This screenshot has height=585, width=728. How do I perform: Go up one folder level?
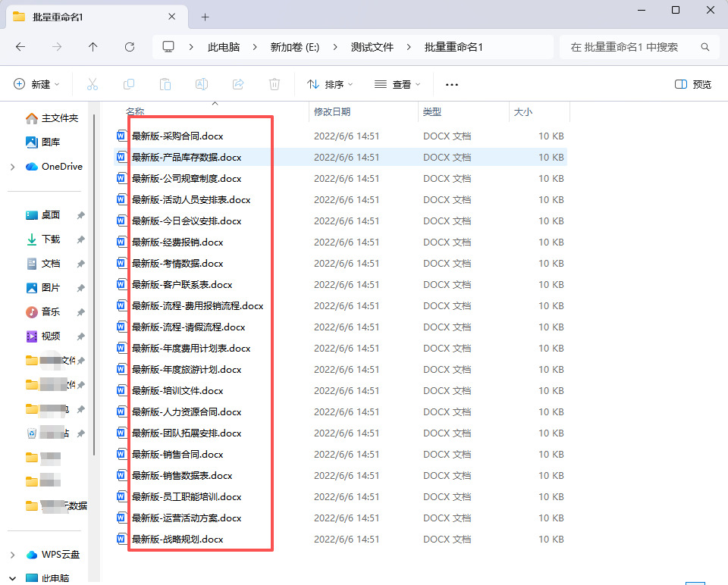tap(93, 47)
